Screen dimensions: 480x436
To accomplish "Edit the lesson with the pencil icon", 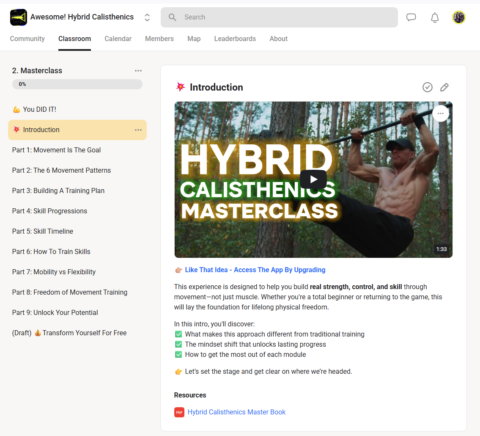I will click(x=444, y=87).
